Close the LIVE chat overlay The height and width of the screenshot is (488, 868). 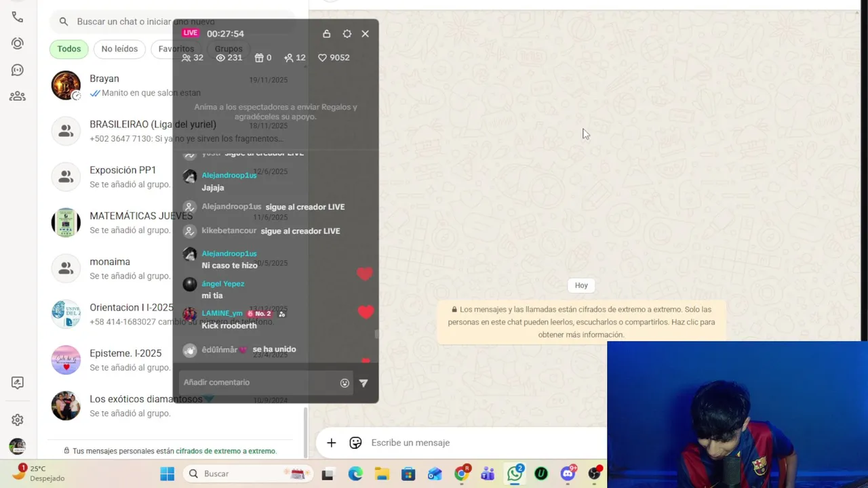click(x=366, y=34)
